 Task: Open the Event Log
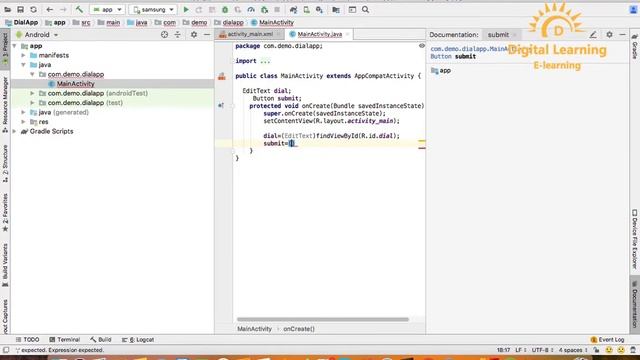point(607,339)
